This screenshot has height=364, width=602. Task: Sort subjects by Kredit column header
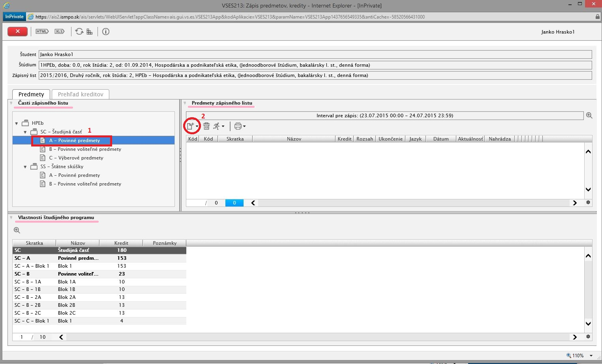tap(345, 139)
